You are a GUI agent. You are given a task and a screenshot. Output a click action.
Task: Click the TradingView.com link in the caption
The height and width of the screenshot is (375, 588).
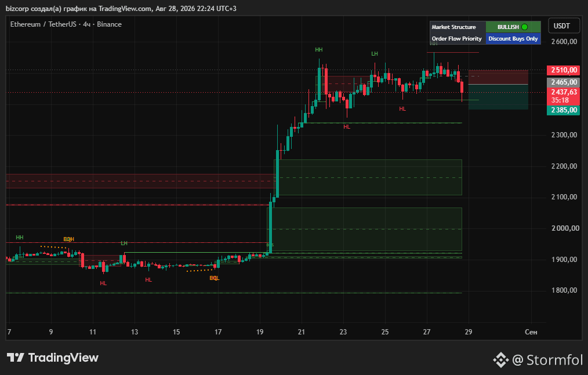point(125,8)
